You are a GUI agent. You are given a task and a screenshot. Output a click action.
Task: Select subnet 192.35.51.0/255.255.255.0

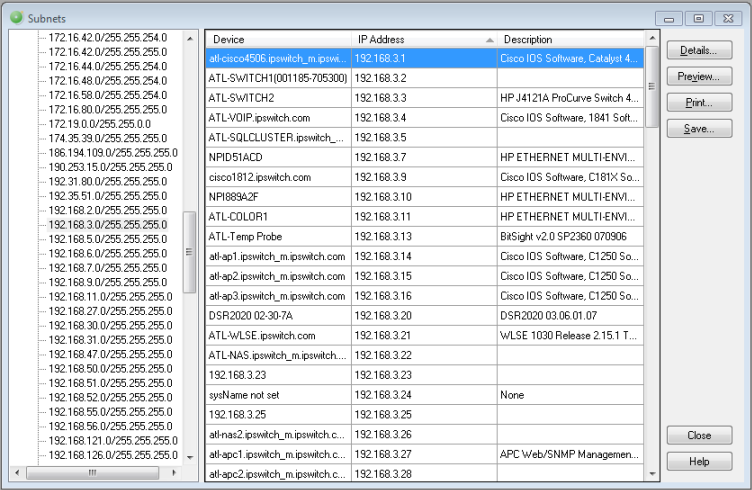[107, 196]
